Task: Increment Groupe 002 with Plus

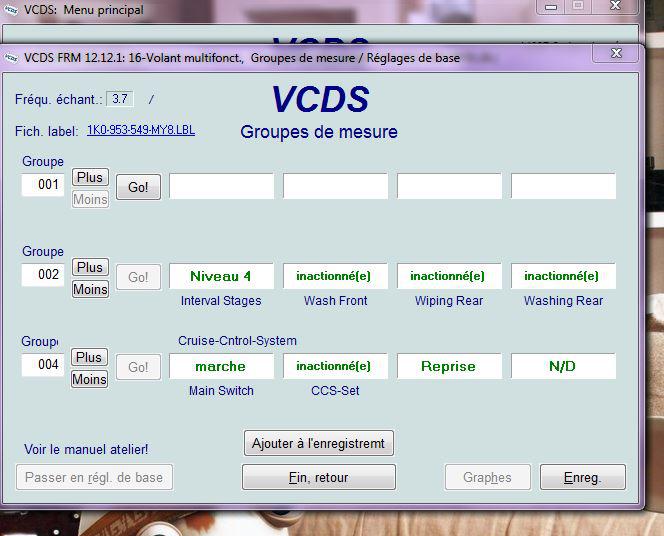Action: coord(90,267)
